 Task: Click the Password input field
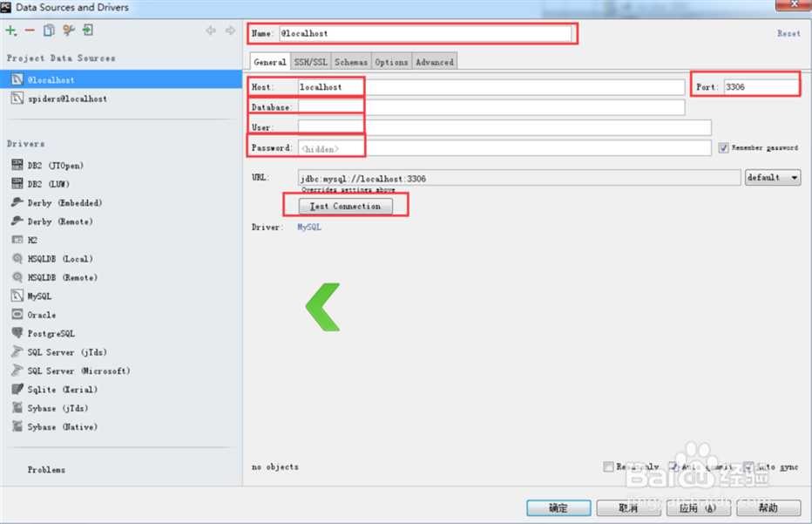(504, 148)
